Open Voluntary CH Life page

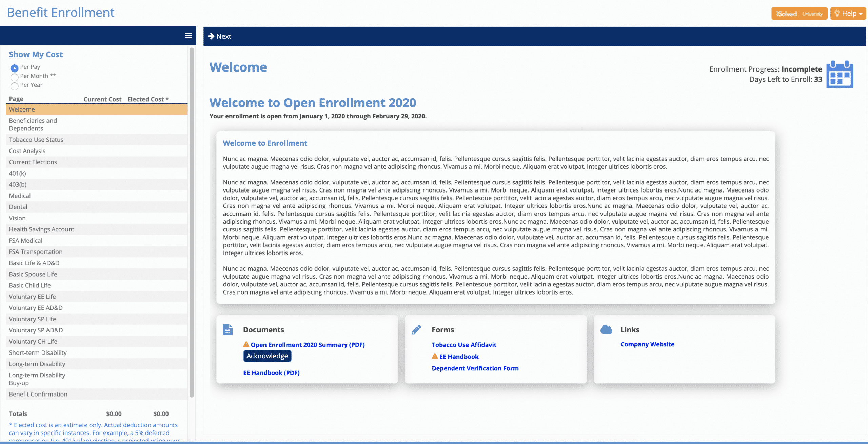click(x=97, y=341)
